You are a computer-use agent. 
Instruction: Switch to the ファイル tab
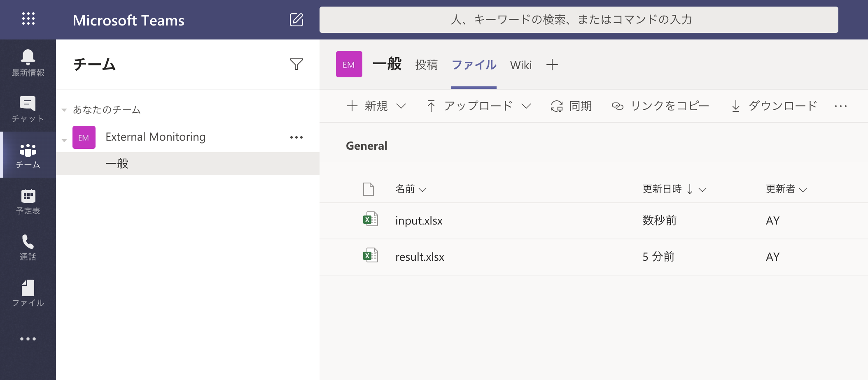click(474, 65)
